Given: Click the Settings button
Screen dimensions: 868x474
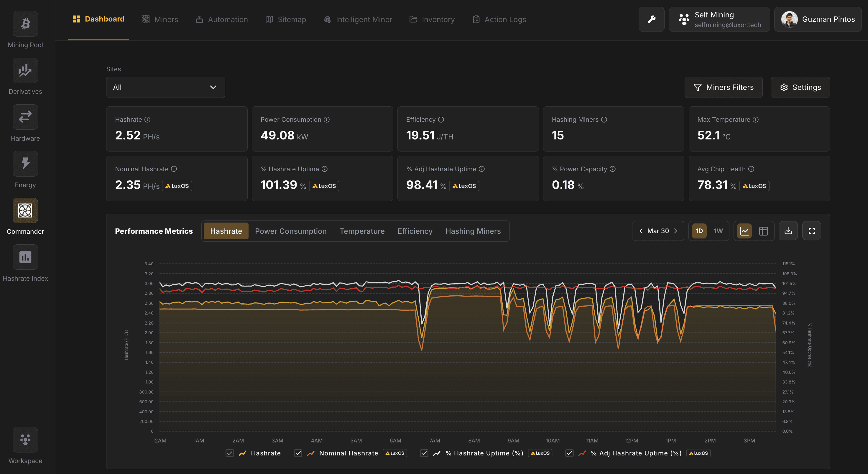Looking at the screenshot, I should point(800,87).
